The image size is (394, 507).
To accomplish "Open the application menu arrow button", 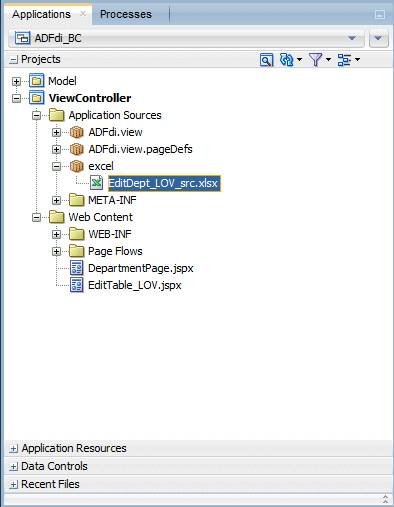I will (x=378, y=38).
